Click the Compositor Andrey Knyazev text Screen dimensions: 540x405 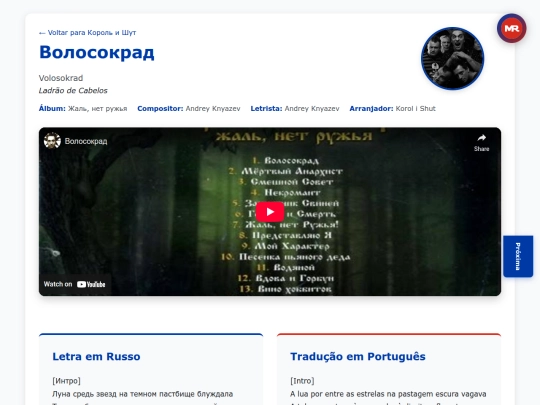tap(213, 109)
